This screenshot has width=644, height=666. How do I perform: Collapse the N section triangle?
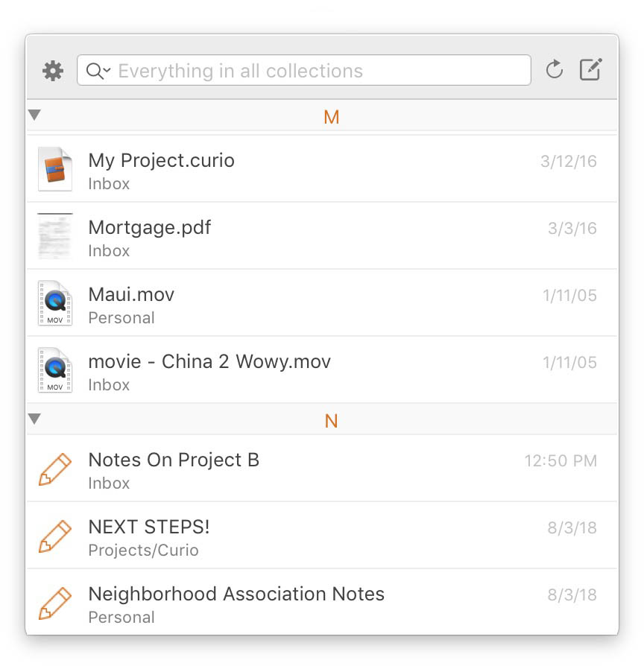(x=34, y=419)
